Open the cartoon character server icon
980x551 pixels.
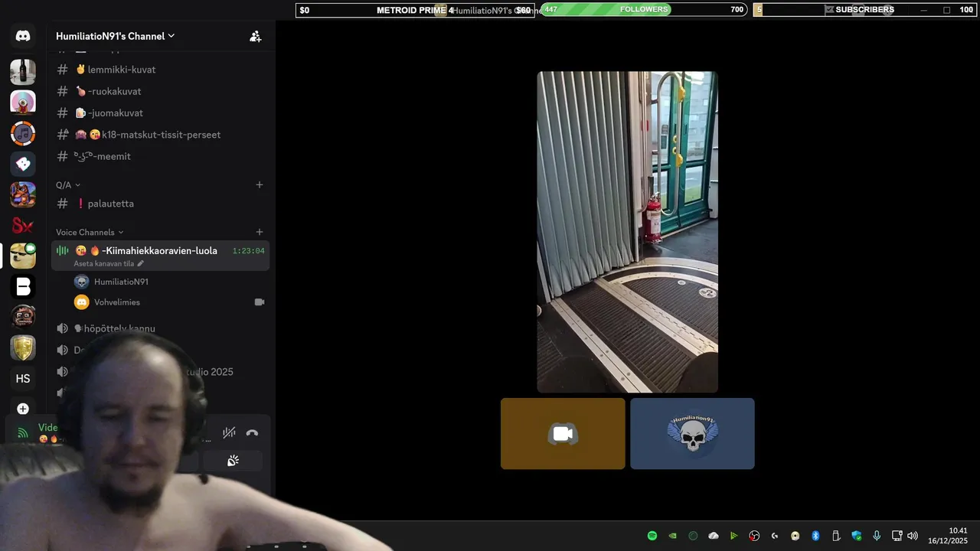point(23,194)
